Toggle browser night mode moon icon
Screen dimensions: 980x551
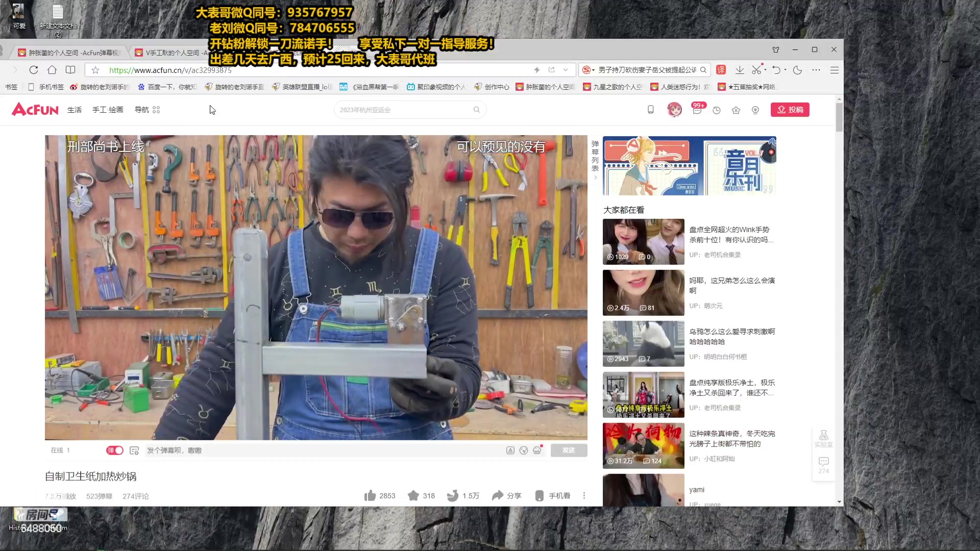(798, 70)
